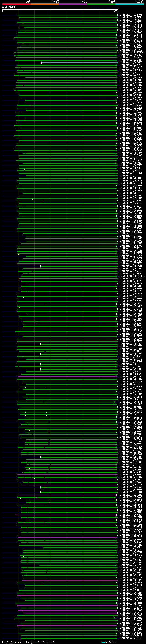Click label UniRef100_O43193

click(131, 289)
